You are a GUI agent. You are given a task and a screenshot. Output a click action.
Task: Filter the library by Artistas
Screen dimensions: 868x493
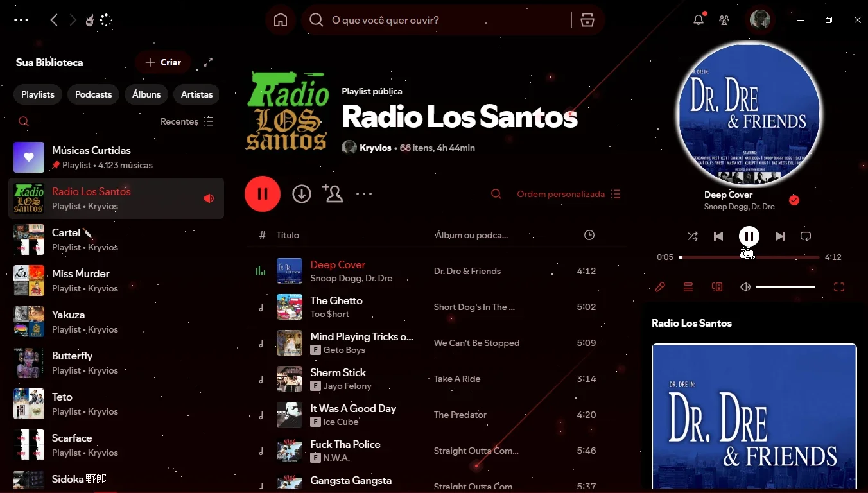196,94
